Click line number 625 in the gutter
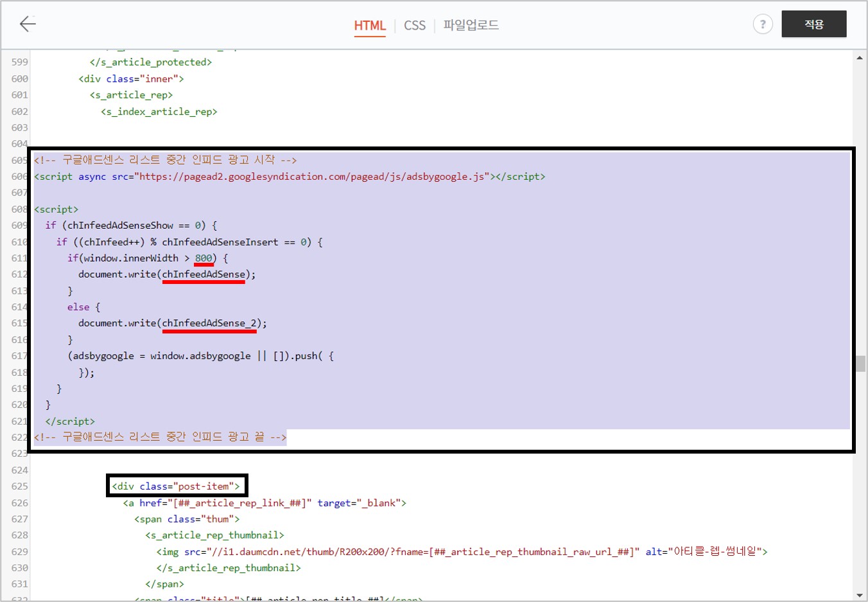The image size is (868, 602). coord(19,486)
